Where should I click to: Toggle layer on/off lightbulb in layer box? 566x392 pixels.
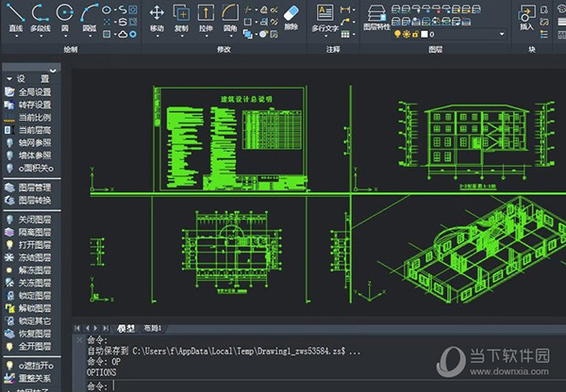[397, 34]
